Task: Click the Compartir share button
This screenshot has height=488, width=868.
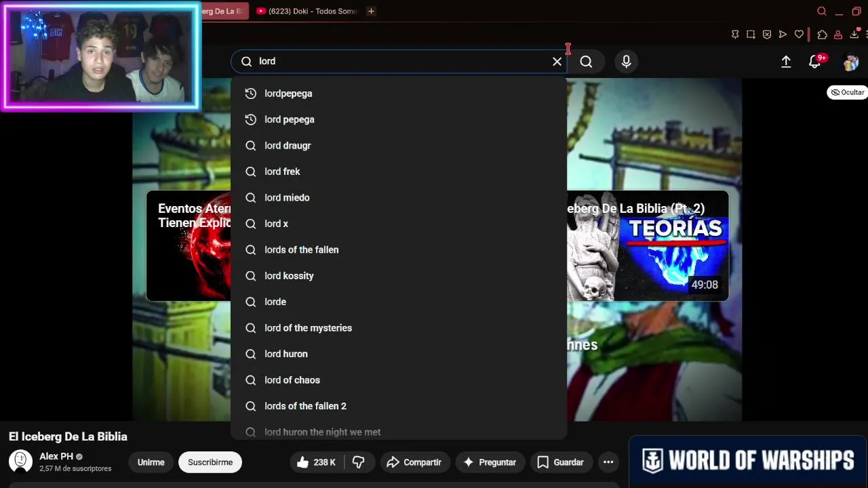Action: click(x=415, y=462)
